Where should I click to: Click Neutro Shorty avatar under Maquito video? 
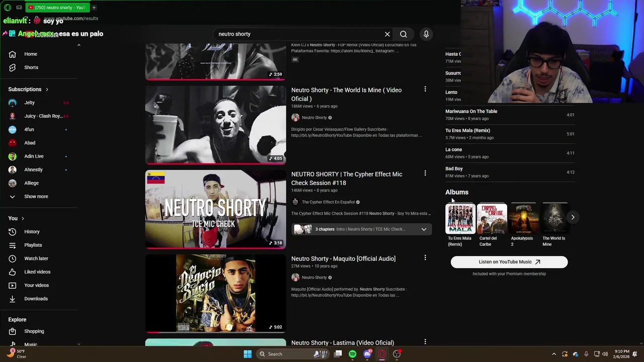tap(295, 277)
